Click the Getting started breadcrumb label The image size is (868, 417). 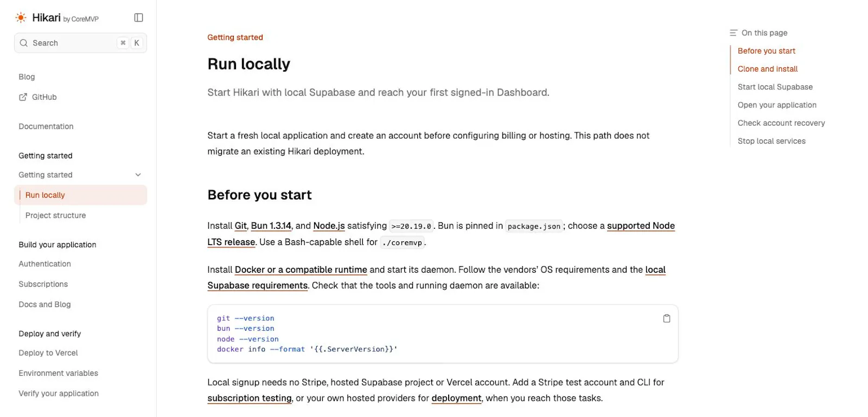point(235,37)
